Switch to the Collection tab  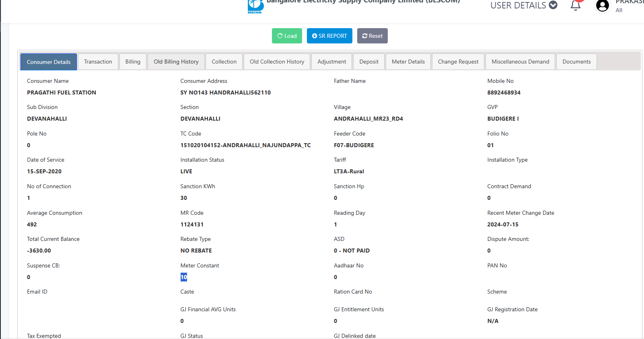click(224, 62)
